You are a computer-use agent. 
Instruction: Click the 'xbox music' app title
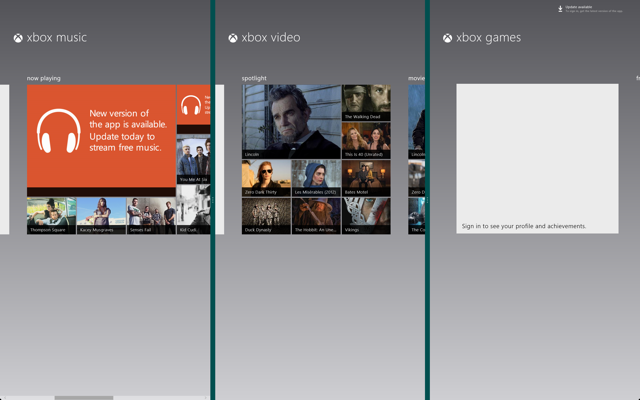click(x=57, y=38)
